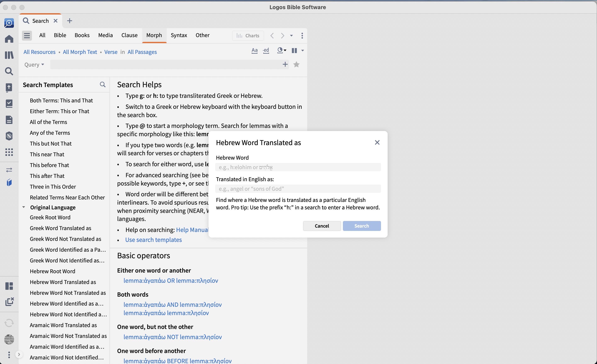Open the Documents icon in sidebar
Screen dimensions: 597x364
[x=9, y=120]
